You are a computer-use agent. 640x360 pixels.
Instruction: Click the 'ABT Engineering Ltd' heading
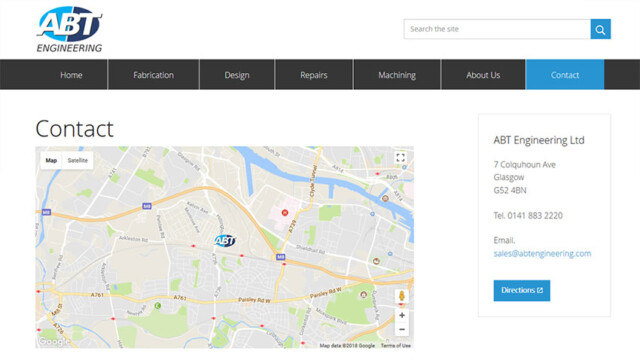(x=539, y=140)
